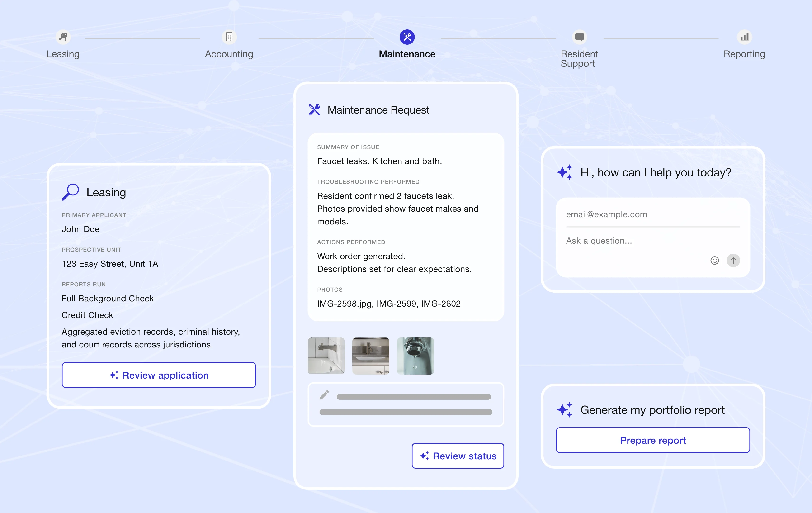Select the Maintenance tab label
Viewport: 812px width, 513px height.
(407, 54)
